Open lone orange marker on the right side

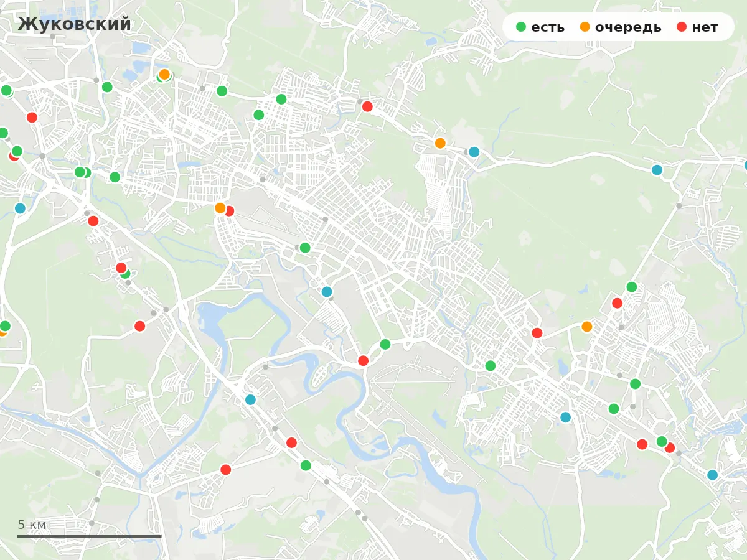586,327
